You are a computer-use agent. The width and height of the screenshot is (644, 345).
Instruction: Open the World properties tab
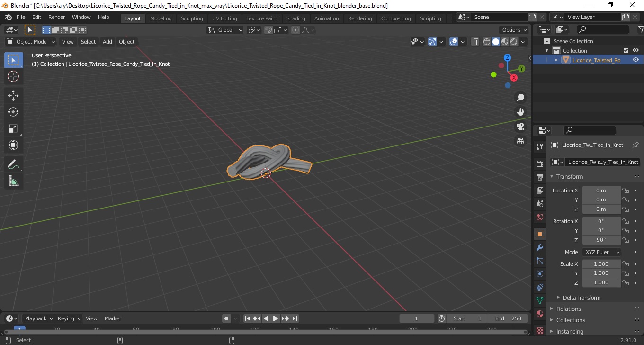(x=540, y=217)
